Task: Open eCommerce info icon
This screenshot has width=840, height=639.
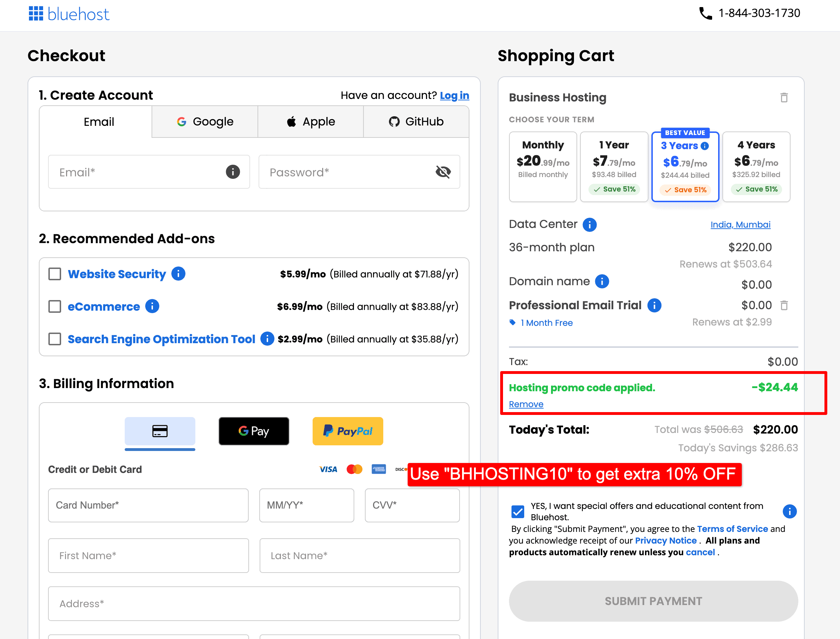Action: 152,306
